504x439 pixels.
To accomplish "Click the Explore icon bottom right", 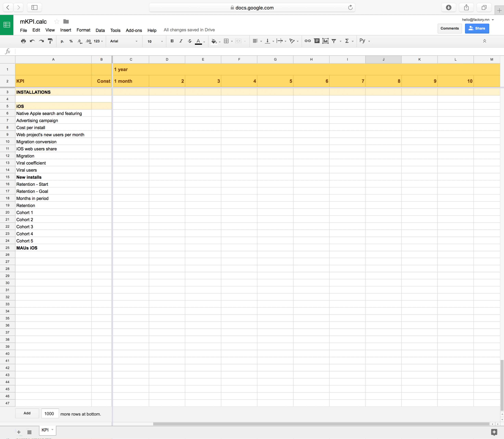I will coord(494,432).
